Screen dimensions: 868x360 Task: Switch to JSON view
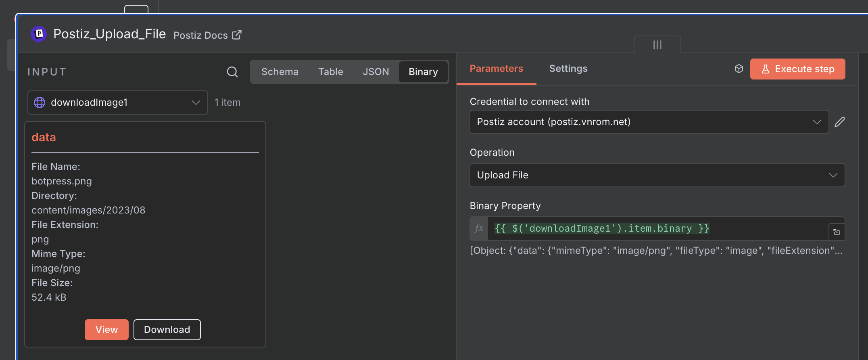point(376,72)
